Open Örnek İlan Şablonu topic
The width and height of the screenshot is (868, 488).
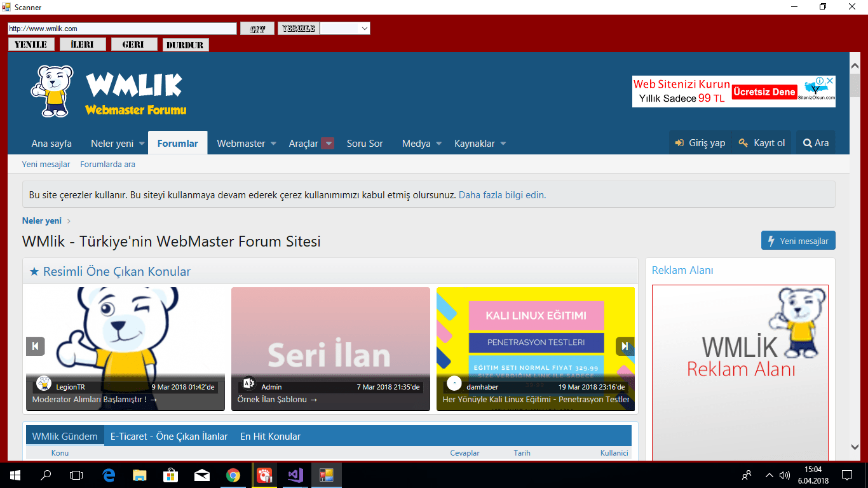[277, 400]
